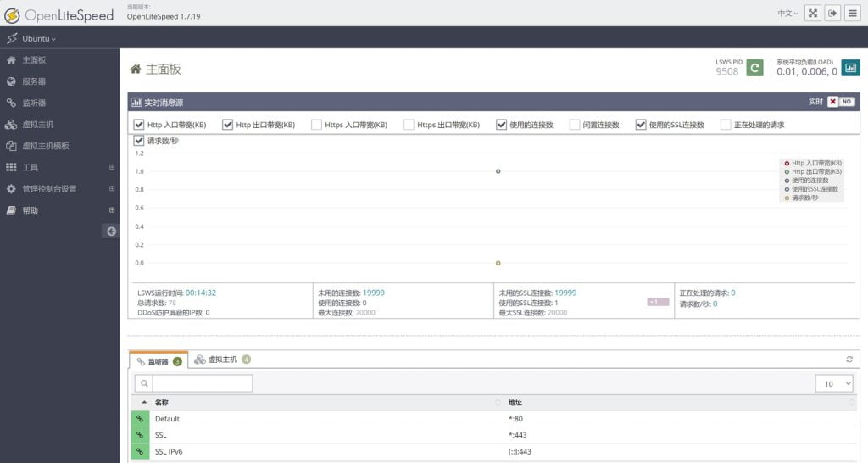Click the 使用的连接数 legend color marker
The image size is (868, 463).
click(x=787, y=181)
